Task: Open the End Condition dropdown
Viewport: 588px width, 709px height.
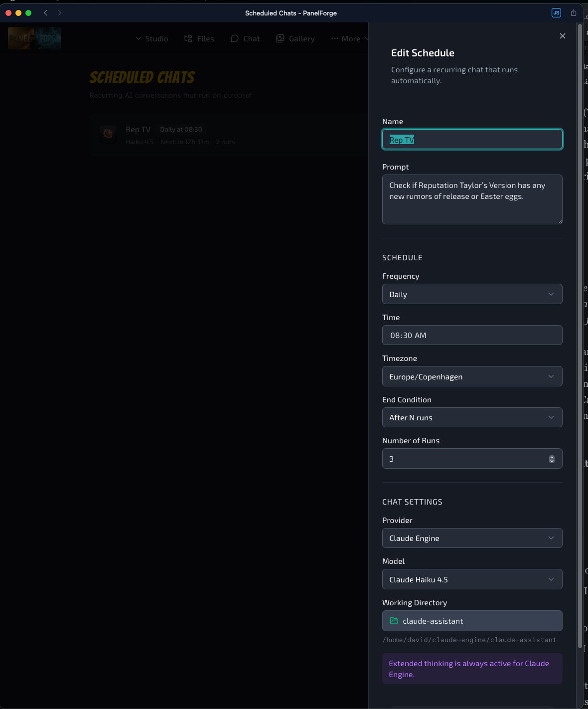Action: (472, 417)
